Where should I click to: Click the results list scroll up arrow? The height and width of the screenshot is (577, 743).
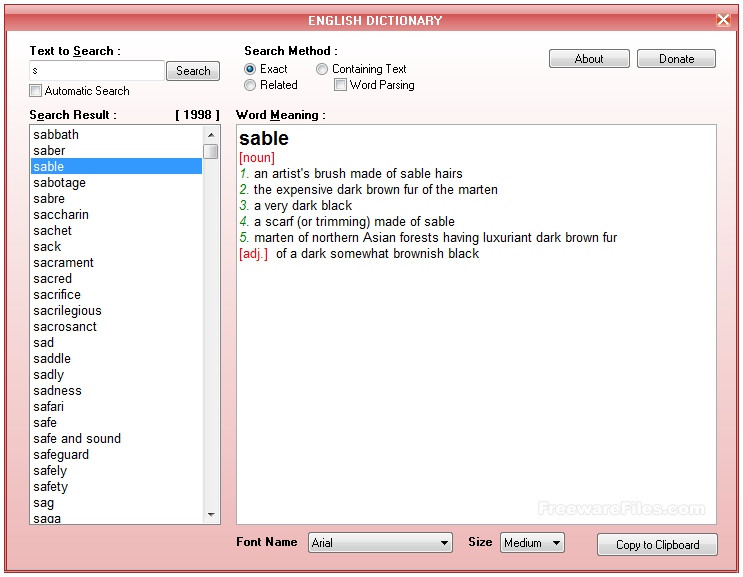tap(211, 135)
